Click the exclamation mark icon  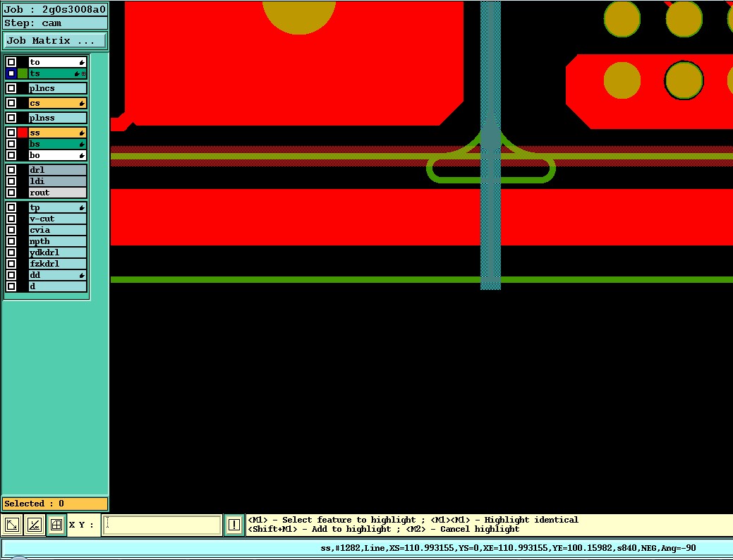pos(234,525)
